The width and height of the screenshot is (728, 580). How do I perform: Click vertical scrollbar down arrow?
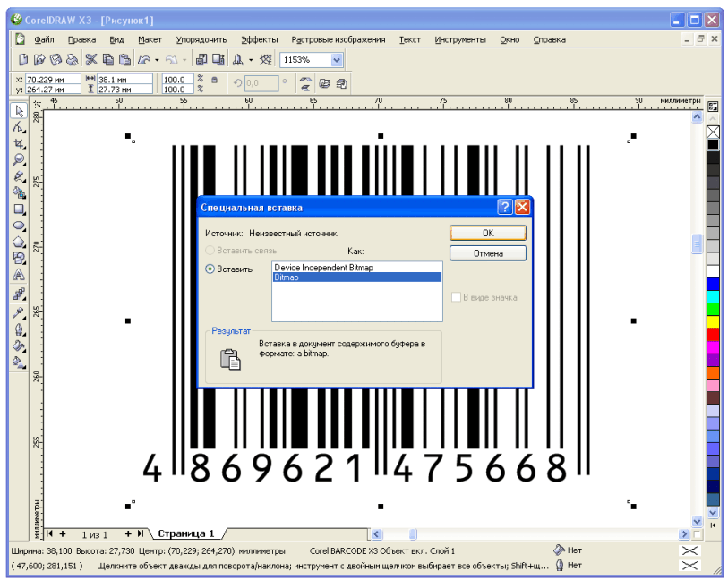[697, 521]
